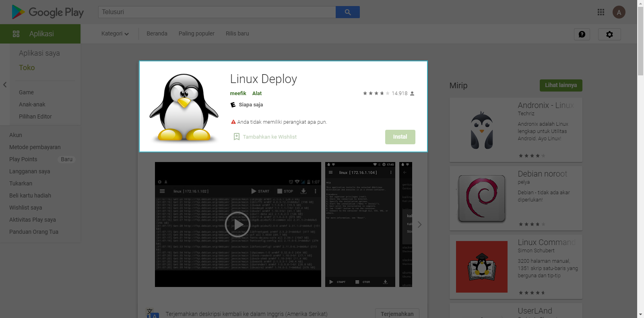Open Linux Command title
644x318 pixels.
click(547, 242)
